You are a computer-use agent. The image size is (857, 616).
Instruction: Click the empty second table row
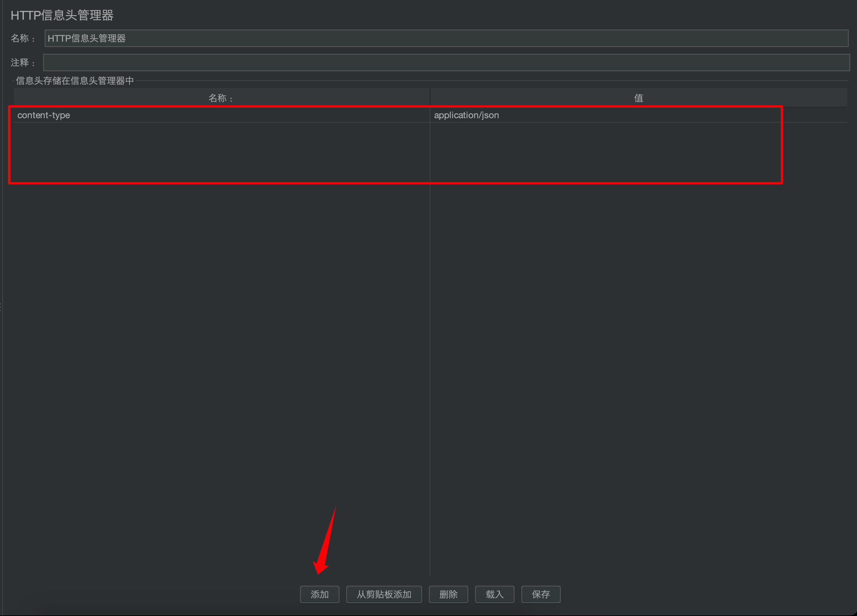[221, 131]
